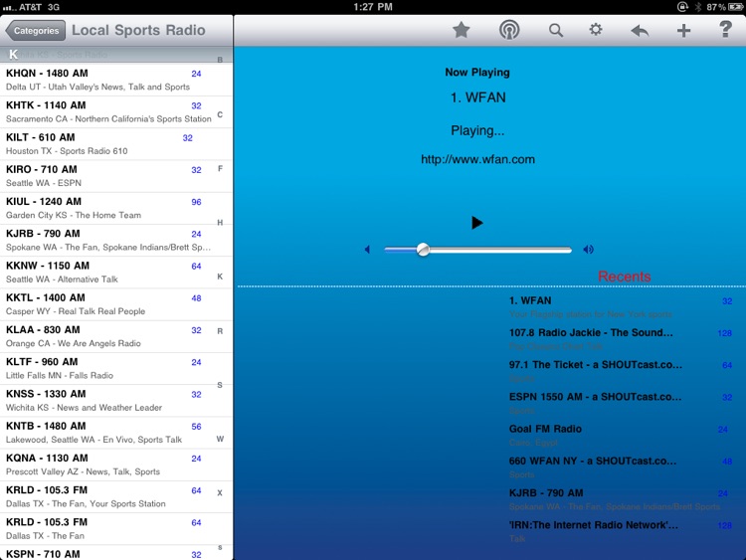Jump to index letter X
Image resolution: width=746 pixels, height=560 pixels.
[x=220, y=493]
